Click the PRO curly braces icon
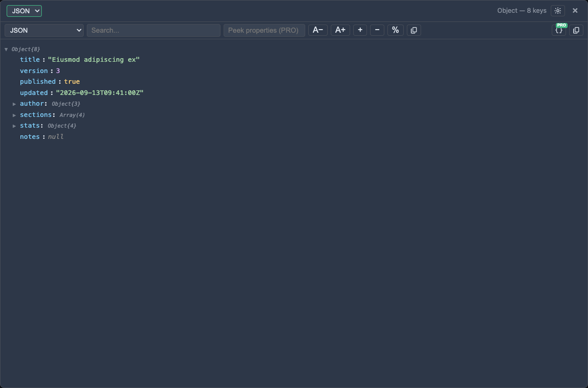 tap(559, 30)
